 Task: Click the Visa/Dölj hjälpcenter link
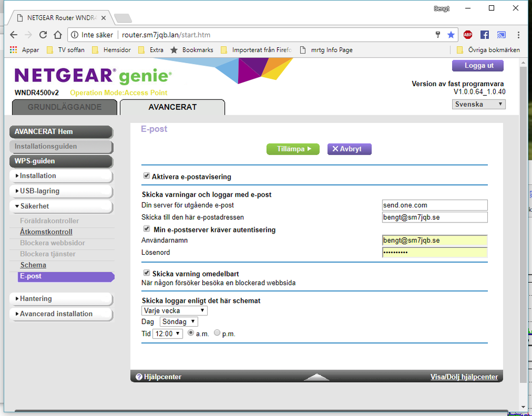pyautogui.click(x=464, y=377)
